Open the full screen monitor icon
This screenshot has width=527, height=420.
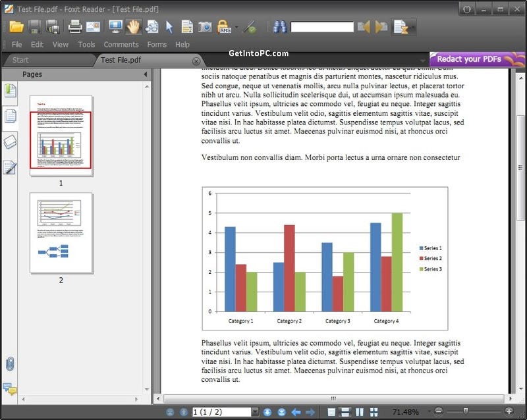pos(115,27)
